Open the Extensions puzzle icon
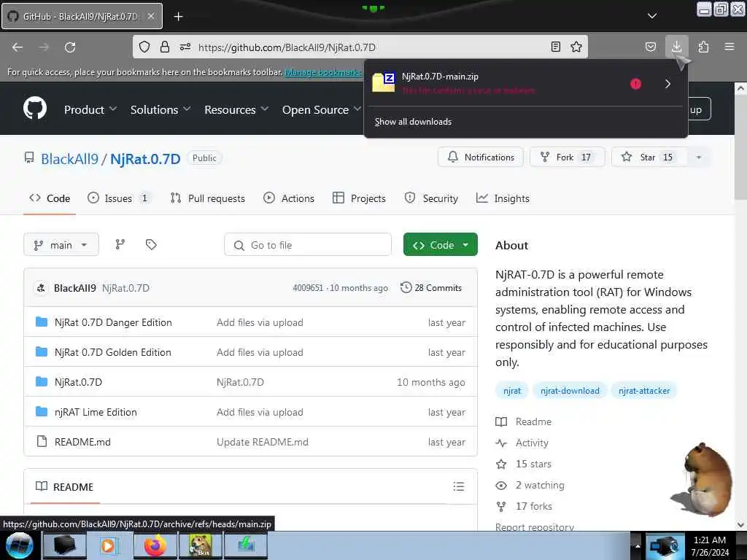Screen dimensions: 747x560 pos(703,47)
